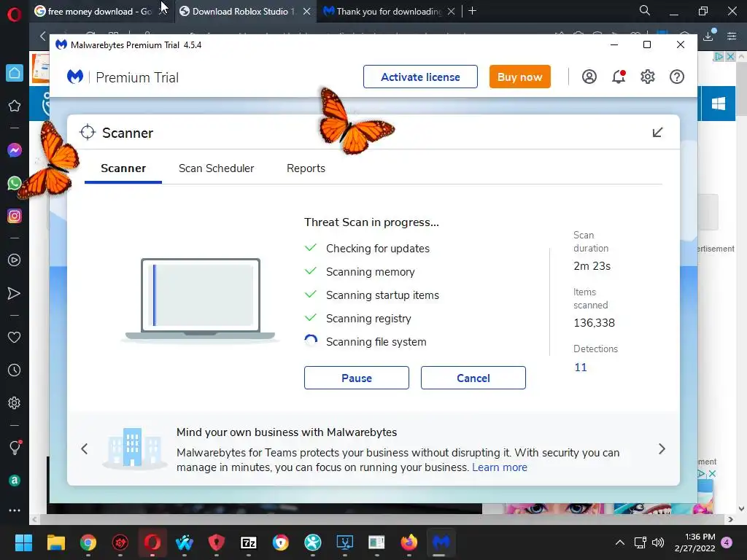The width and height of the screenshot is (747, 560).
Task: Open Firefox from taskbar
Action: tap(409, 542)
